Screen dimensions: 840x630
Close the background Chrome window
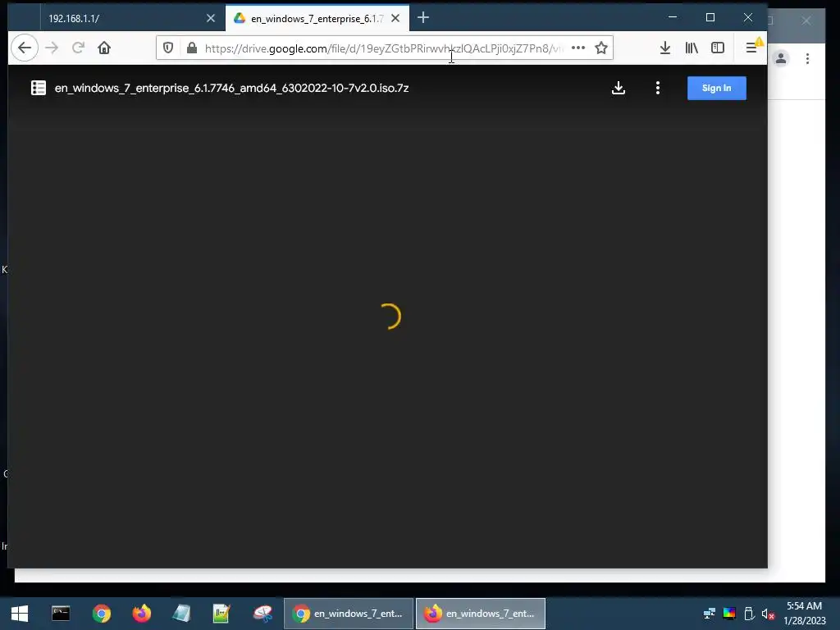806,21
